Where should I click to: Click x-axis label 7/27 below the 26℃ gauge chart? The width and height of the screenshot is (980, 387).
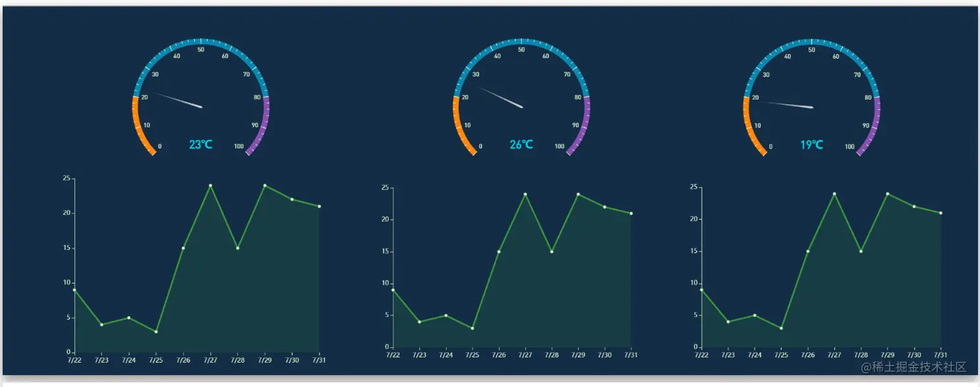(525, 355)
